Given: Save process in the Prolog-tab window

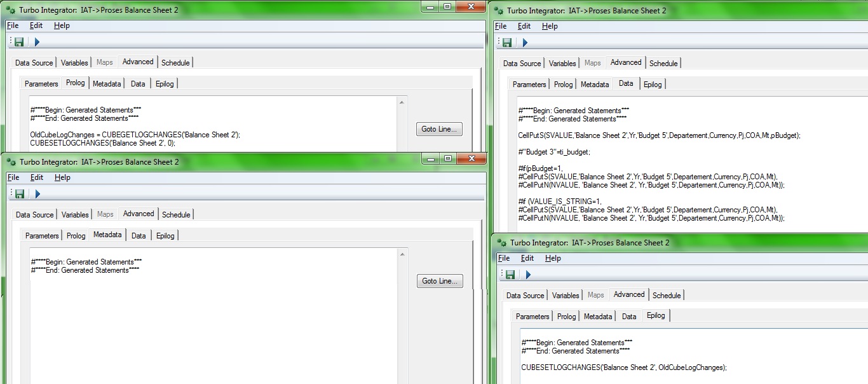Looking at the screenshot, I should click(19, 42).
